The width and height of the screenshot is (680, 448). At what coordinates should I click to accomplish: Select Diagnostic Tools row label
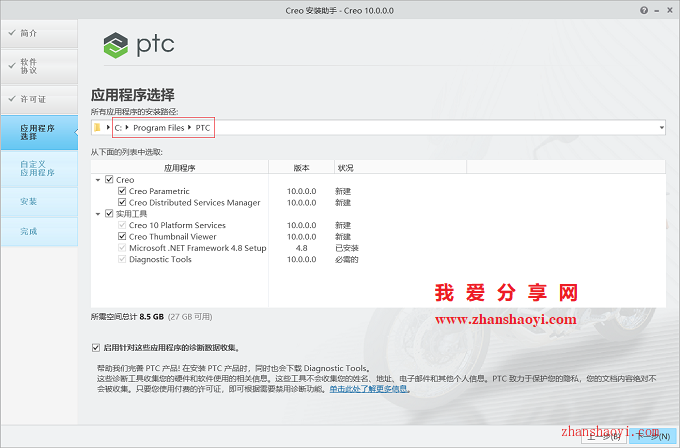[160, 259]
